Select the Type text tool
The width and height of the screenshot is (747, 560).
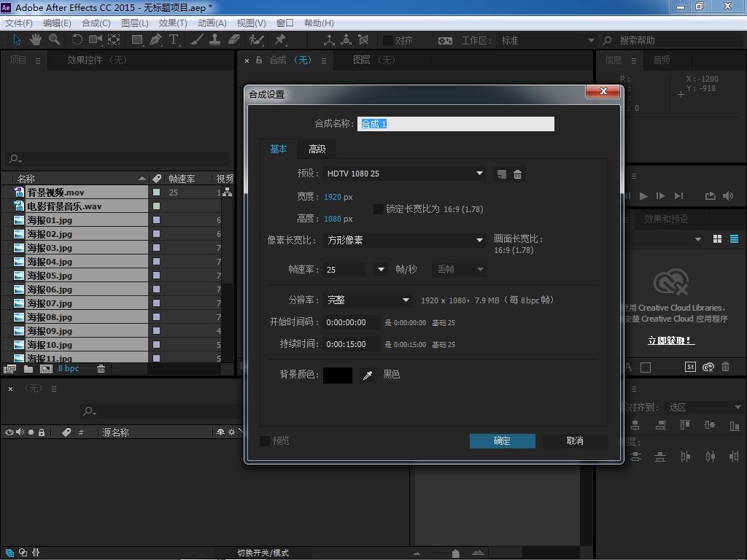click(x=174, y=40)
